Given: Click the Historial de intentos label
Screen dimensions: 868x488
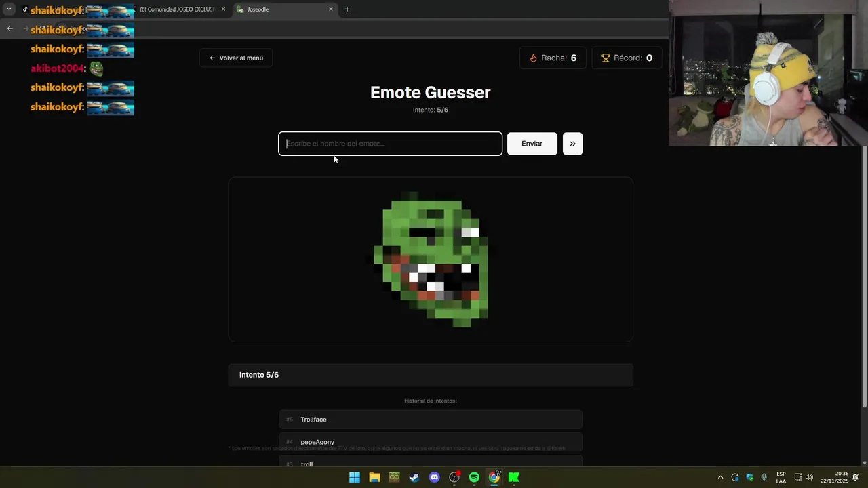Looking at the screenshot, I should pos(431,401).
